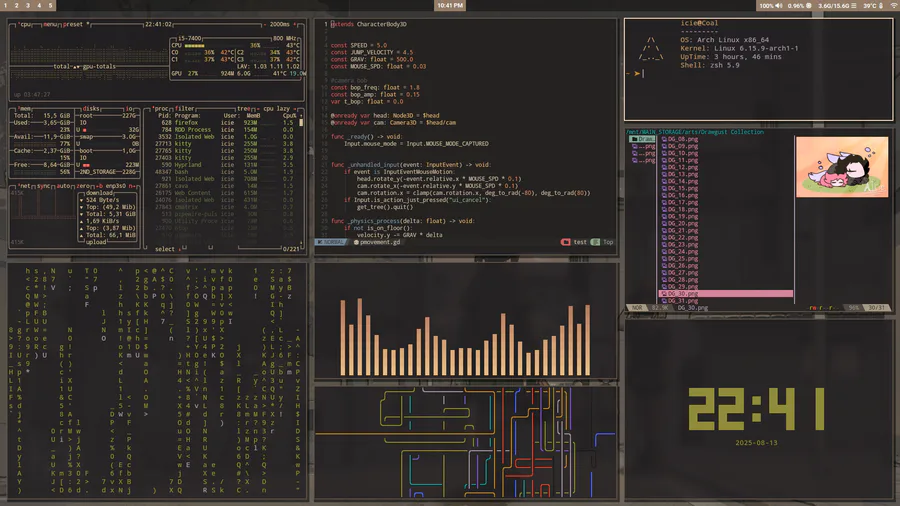Viewport: 900px width, 506px height.
Task: Click the download arrow beside 524 Byte/s
Action: (x=82, y=200)
